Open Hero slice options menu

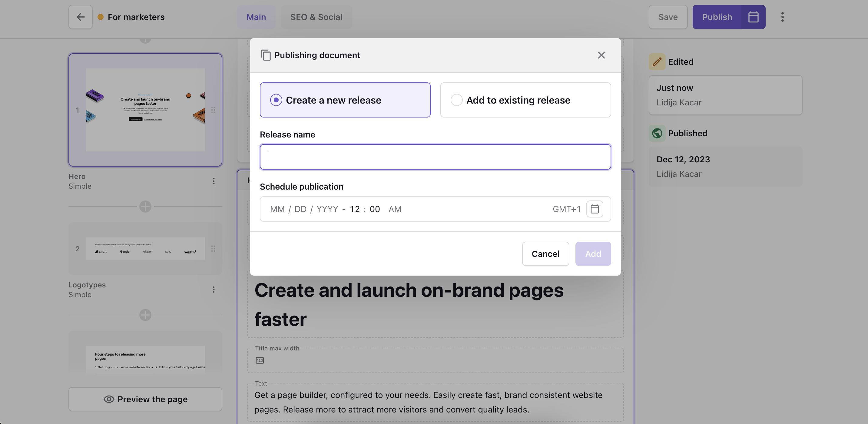[x=214, y=181]
